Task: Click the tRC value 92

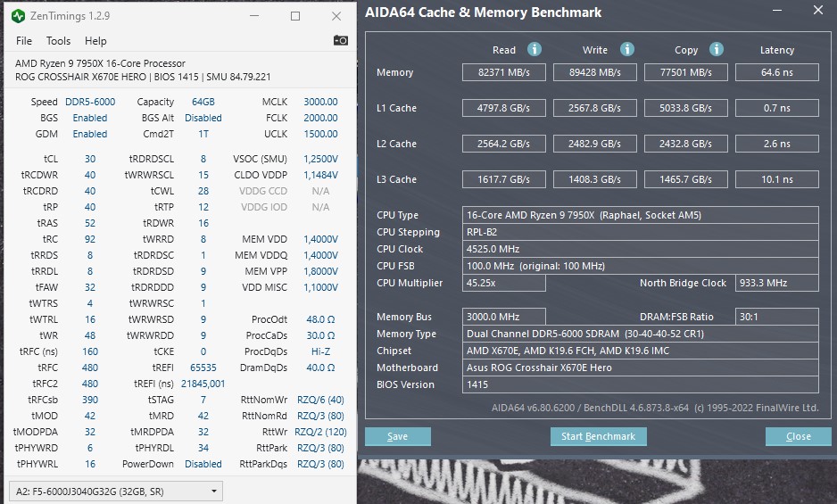Action: pos(90,239)
